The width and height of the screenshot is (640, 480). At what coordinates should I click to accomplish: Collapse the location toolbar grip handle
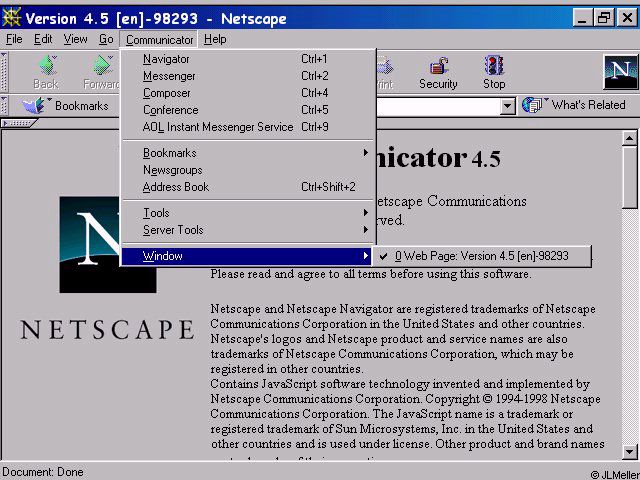[4, 105]
